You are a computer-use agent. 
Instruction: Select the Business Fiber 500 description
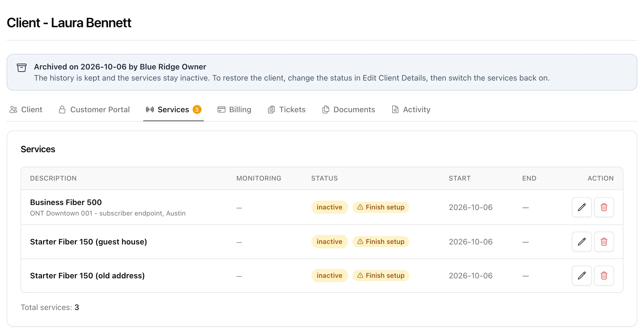click(x=66, y=202)
